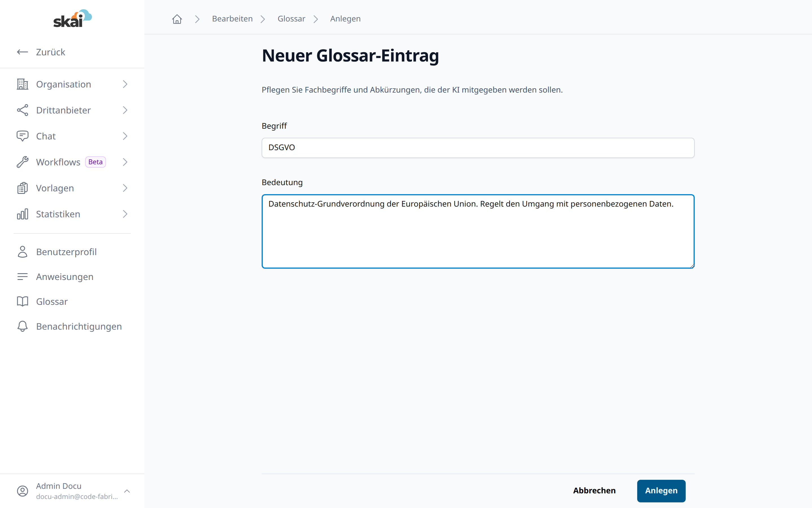Focus the Begriff input field
This screenshot has width=812, height=508.
pyautogui.click(x=478, y=148)
